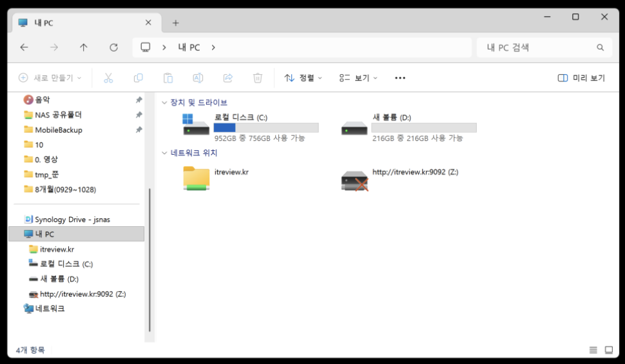Collapse the 네트워크 위치 group

pos(164,153)
